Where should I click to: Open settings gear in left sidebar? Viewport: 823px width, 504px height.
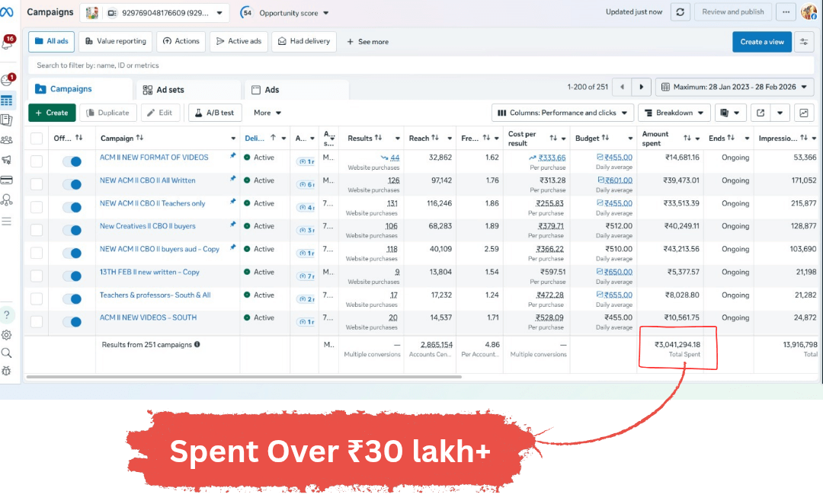click(x=6, y=335)
